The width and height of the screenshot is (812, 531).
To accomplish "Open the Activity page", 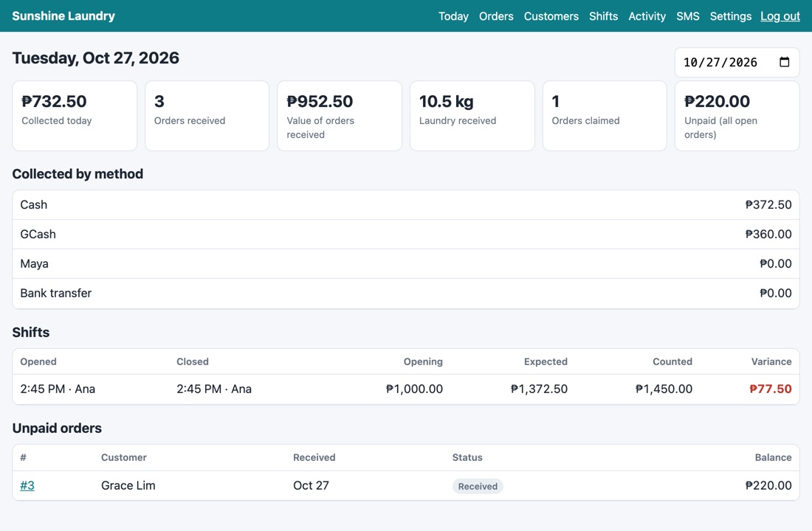I will pyautogui.click(x=647, y=16).
